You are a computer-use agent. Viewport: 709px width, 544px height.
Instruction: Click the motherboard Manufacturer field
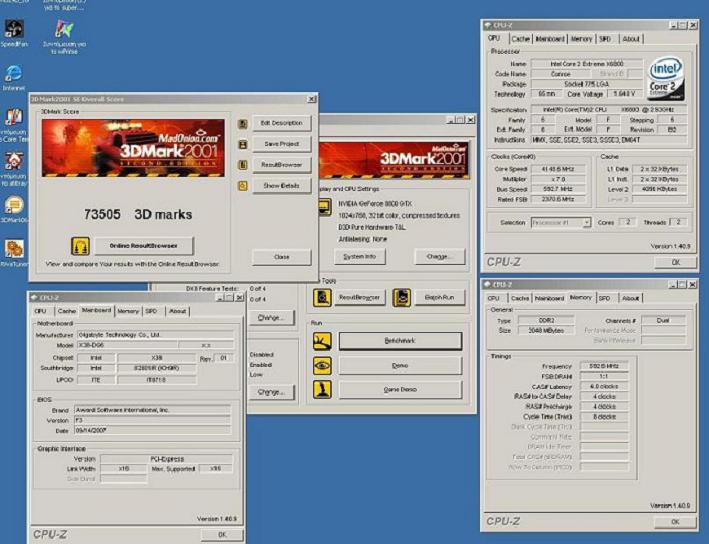(156, 335)
